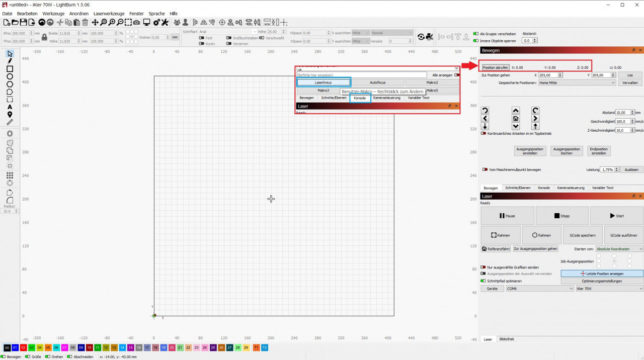644x360 pixels.
Task: Open the 'Starten von' dropdown
Action: point(619,249)
